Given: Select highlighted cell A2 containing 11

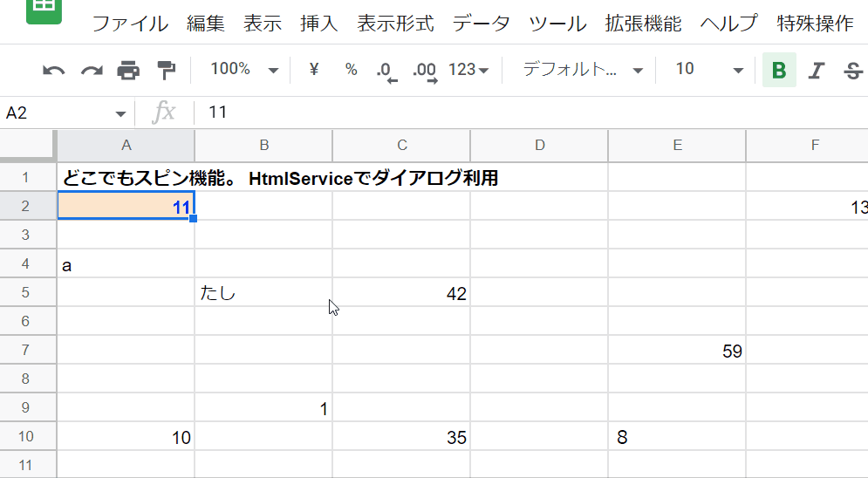Looking at the screenshot, I should click(126, 206).
